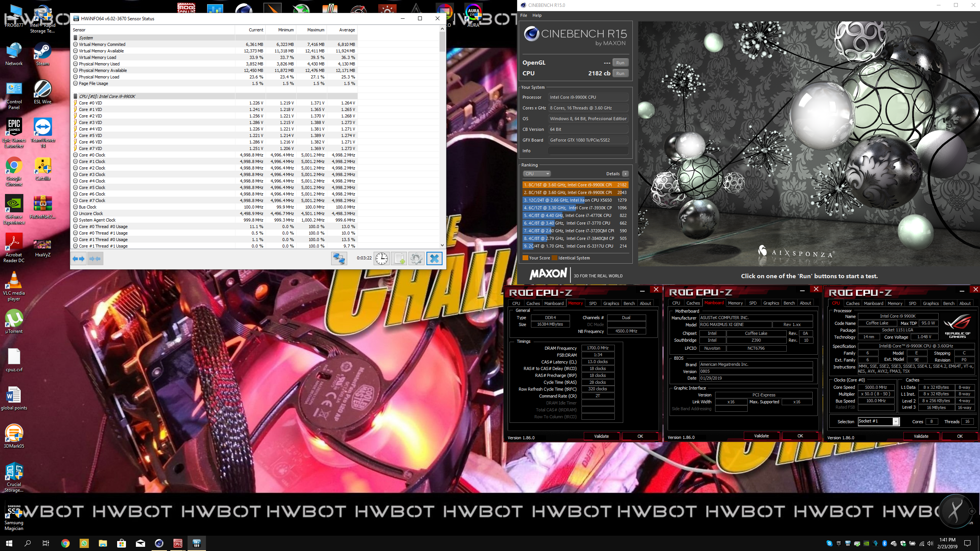Screen dimensions: 980x551
Task: Click Validate in the Memory CPU-Z window
Action: coord(601,436)
